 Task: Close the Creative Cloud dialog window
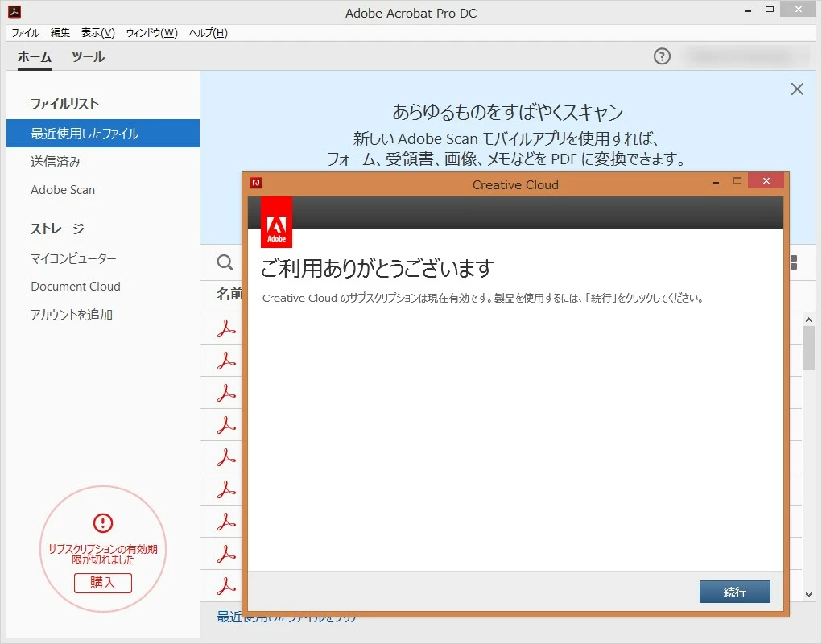pyautogui.click(x=766, y=181)
